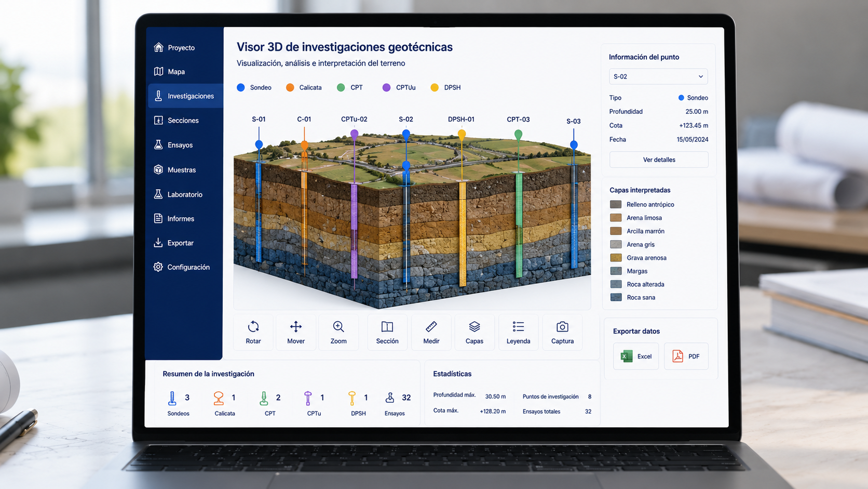868x489 pixels.
Task: Show the Leyenda list tool
Action: point(518,333)
